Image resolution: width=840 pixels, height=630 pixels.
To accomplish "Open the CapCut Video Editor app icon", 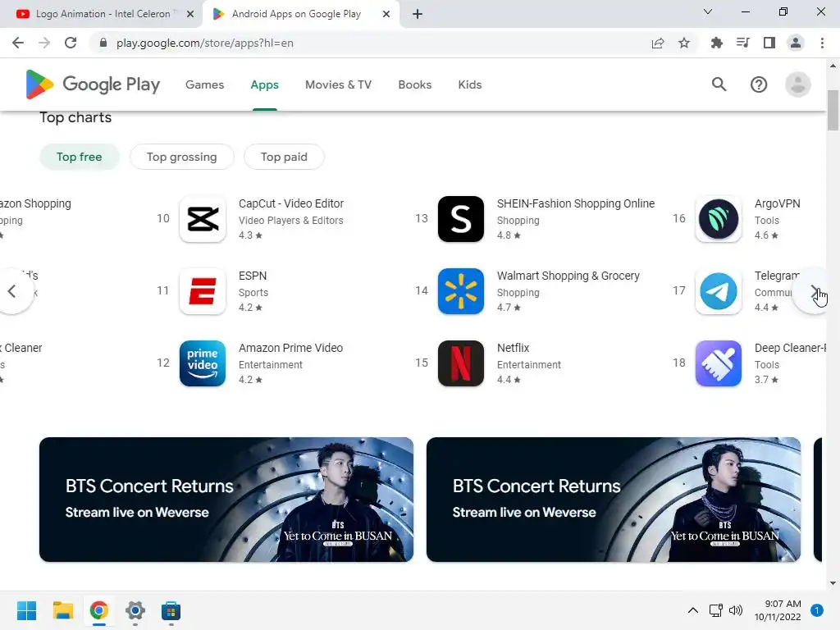I will point(203,218).
